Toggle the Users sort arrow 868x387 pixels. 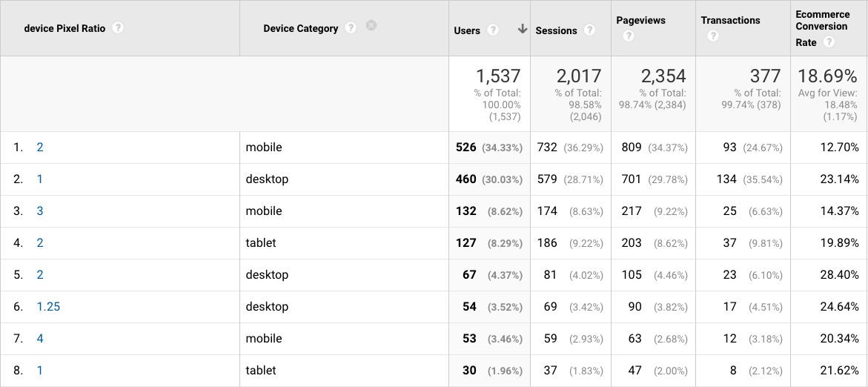tap(522, 29)
